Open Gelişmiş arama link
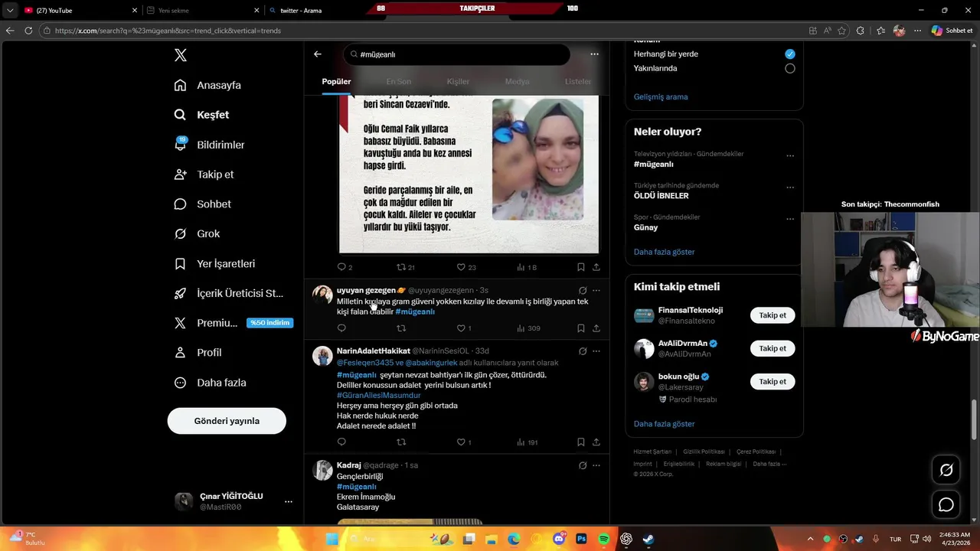The width and height of the screenshot is (980, 551). [661, 96]
